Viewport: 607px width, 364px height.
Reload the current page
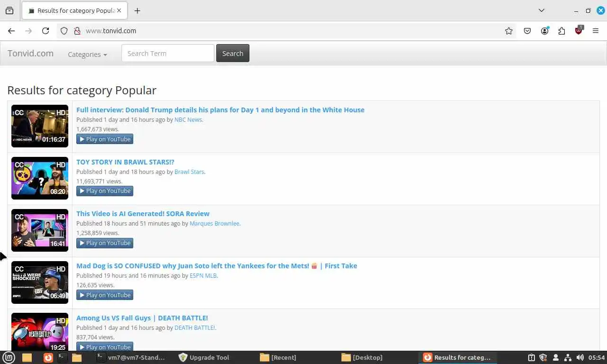point(46,31)
